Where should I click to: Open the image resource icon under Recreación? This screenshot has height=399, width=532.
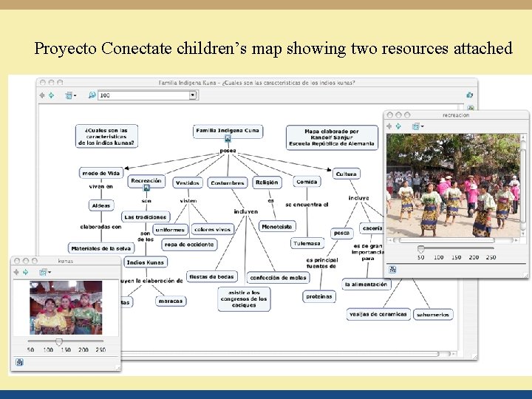pyautogui.click(x=146, y=188)
